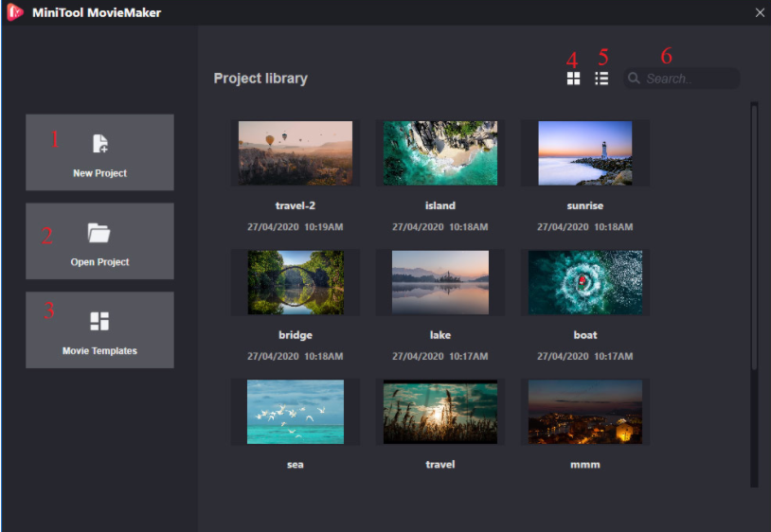
Task: Click travel-2 date 27/04/2020 10:19AM
Action: 296,227
